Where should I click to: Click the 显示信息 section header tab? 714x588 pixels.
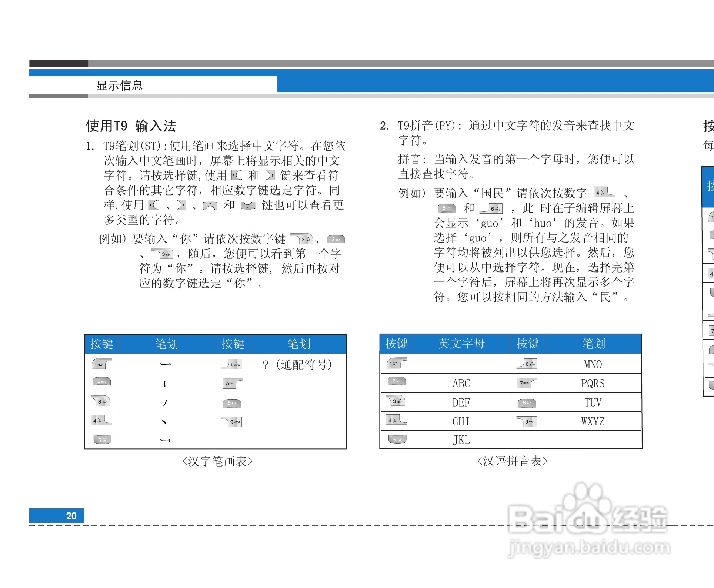(119, 86)
